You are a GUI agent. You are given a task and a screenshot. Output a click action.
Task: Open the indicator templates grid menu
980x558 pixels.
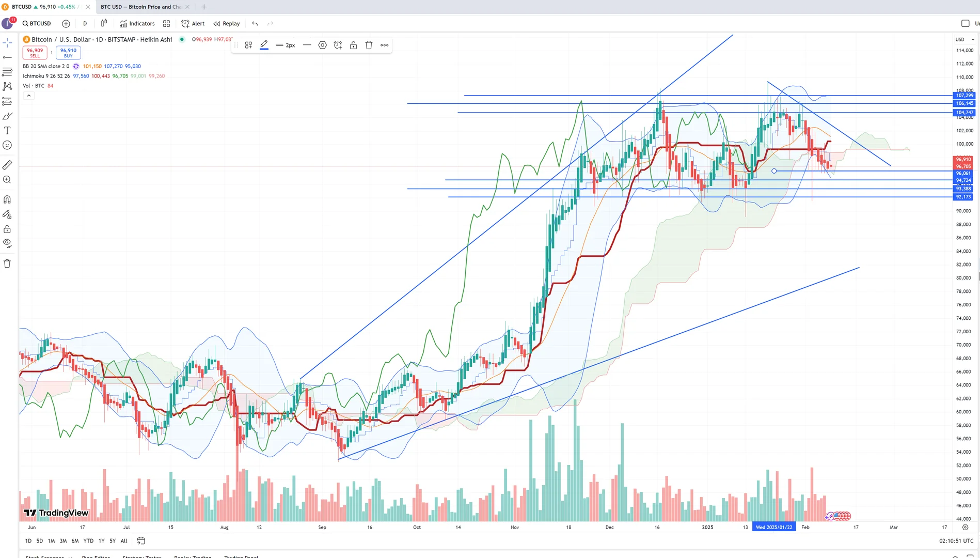point(166,23)
